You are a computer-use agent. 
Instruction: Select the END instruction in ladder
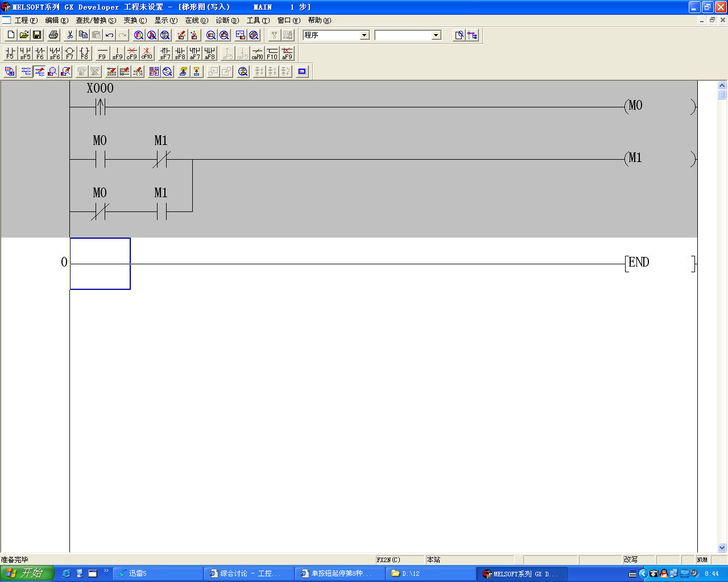click(x=638, y=263)
